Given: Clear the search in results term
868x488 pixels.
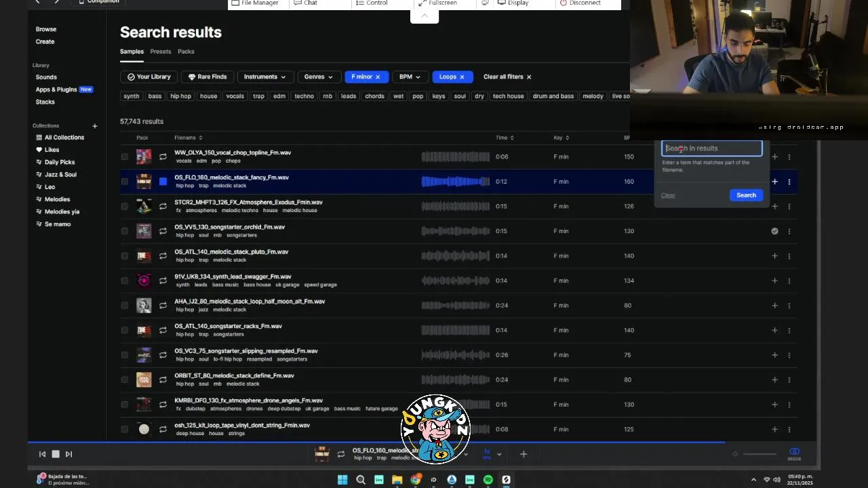Looking at the screenshot, I should click(668, 195).
